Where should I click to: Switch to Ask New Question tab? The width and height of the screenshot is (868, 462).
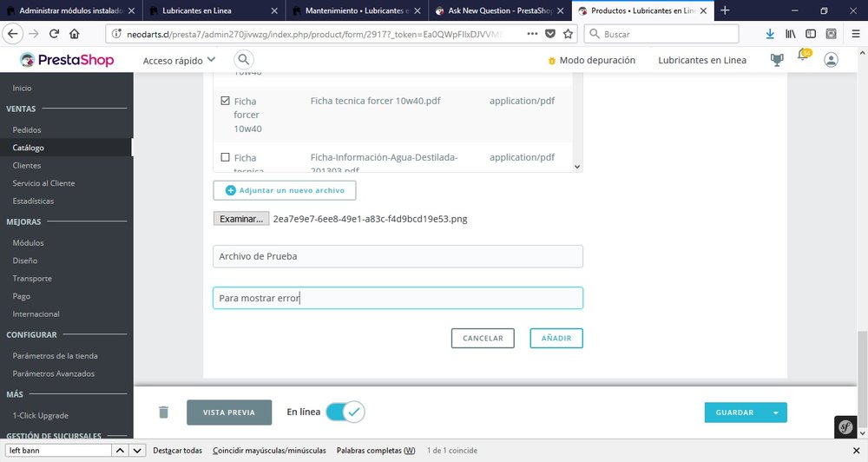(500, 10)
